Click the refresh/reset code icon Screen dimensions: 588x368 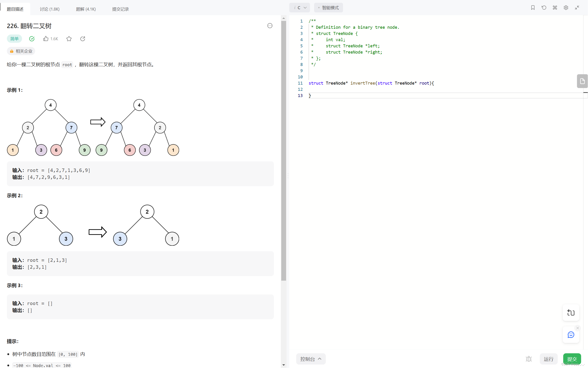(x=544, y=8)
